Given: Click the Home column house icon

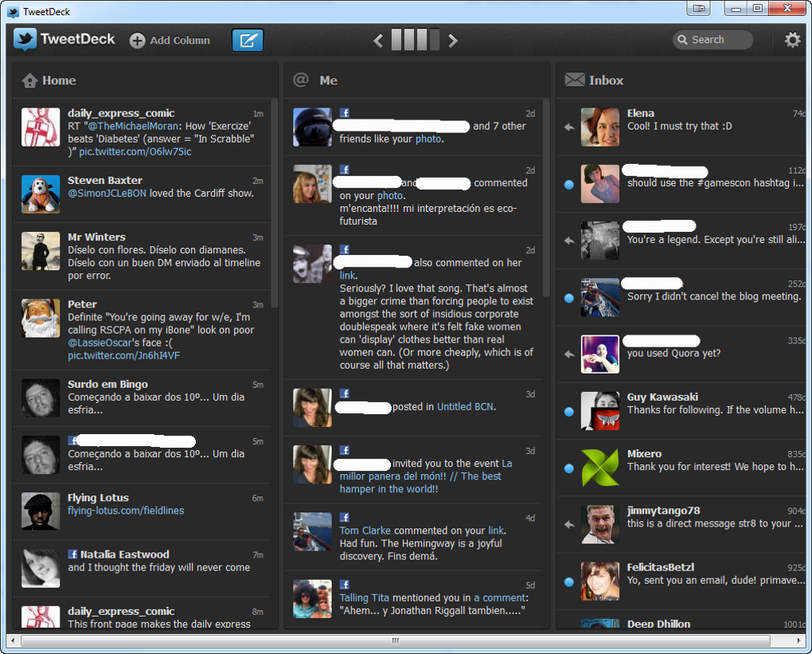Looking at the screenshot, I should (29, 80).
